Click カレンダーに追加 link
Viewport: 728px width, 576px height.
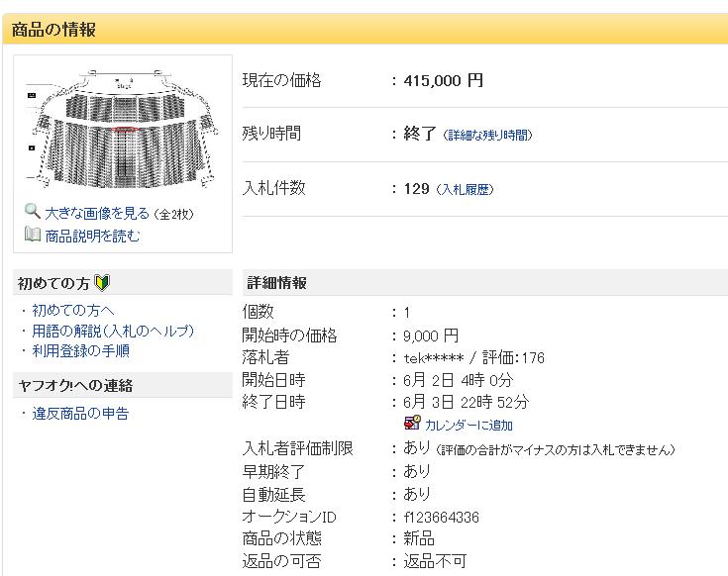469,425
